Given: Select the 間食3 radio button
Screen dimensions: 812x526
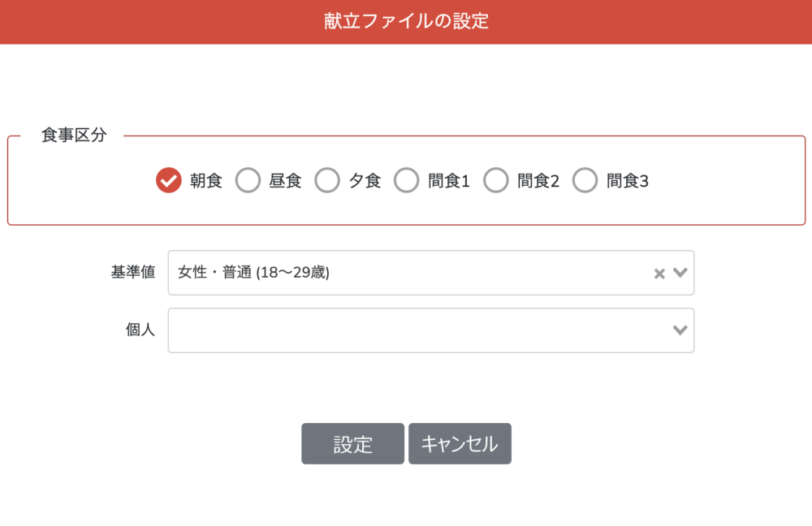Looking at the screenshot, I should (x=585, y=181).
